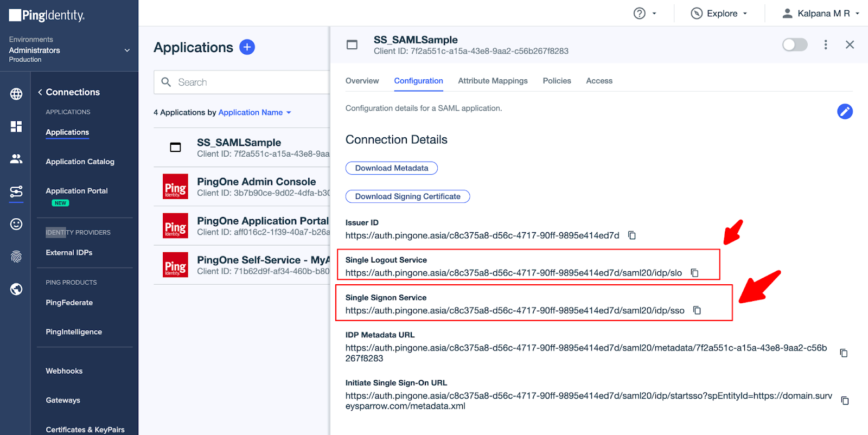Open the dashboard grid icon in sidebar
The image size is (868, 435).
(16, 126)
